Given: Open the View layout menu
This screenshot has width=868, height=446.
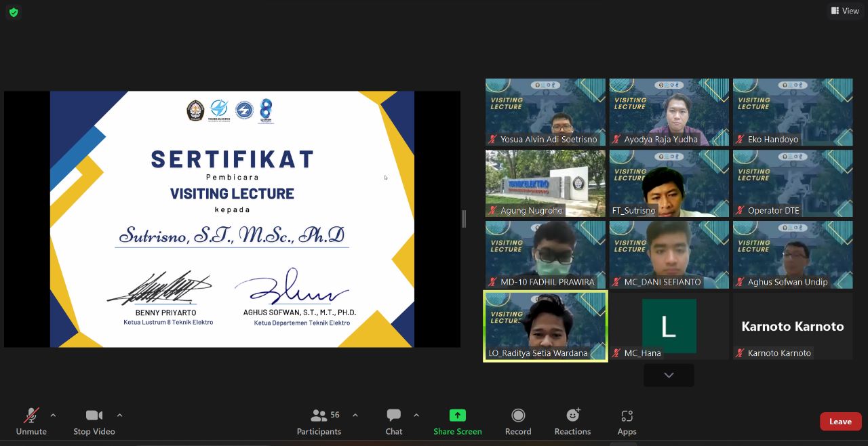Looking at the screenshot, I should click(845, 10).
